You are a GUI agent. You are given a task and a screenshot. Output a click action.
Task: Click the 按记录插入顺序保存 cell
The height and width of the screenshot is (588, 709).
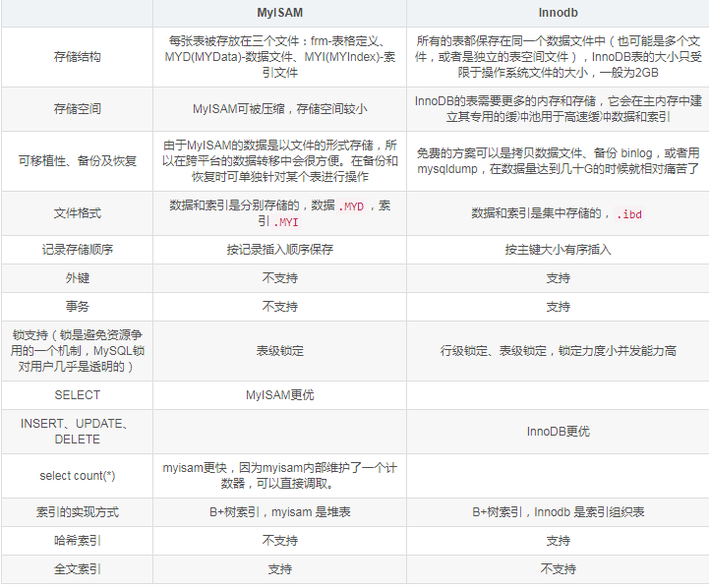pyautogui.click(x=280, y=250)
